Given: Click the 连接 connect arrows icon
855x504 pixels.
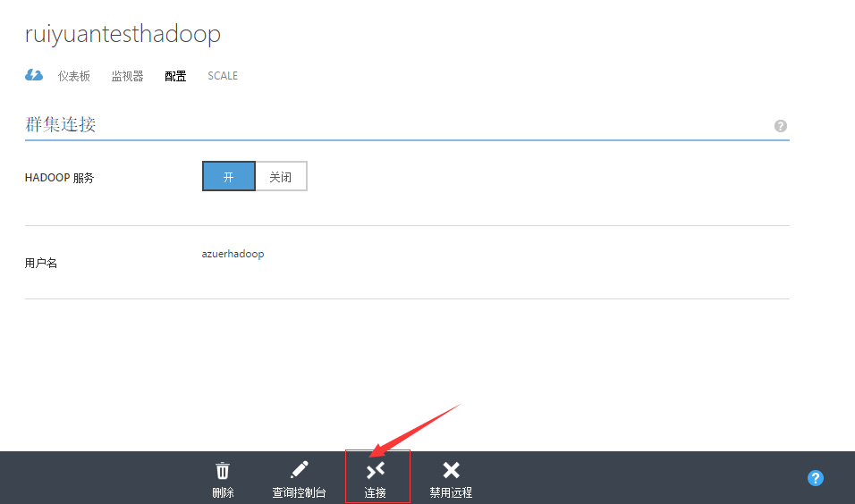Looking at the screenshot, I should (376, 470).
